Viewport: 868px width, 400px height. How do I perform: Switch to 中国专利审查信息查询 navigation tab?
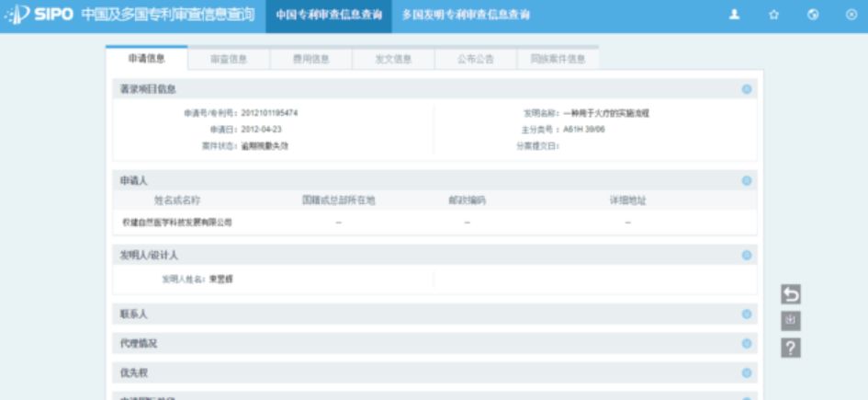click(329, 16)
